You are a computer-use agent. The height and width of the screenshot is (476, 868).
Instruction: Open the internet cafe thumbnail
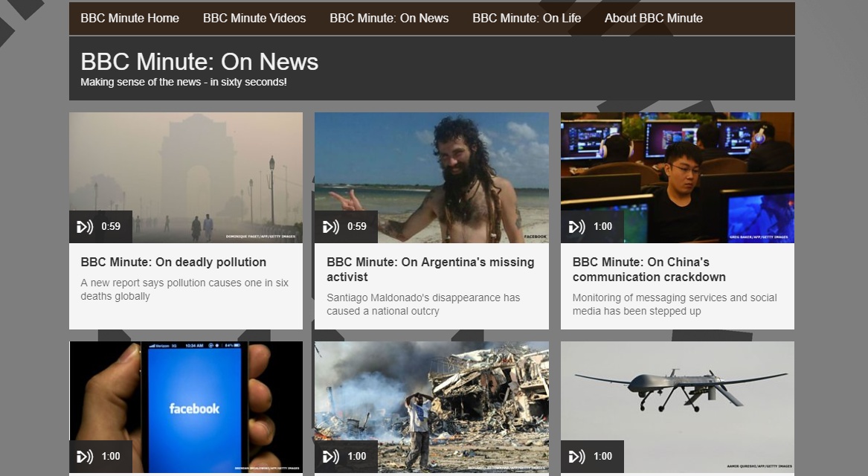point(678,178)
